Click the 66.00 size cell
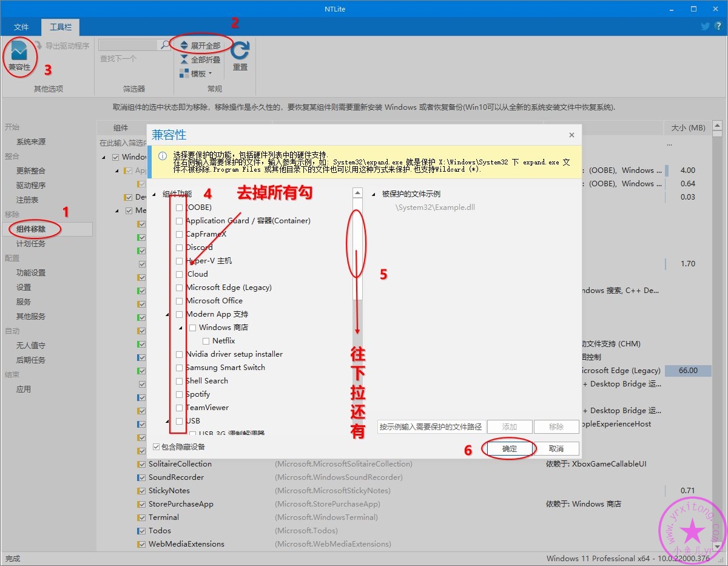 [688, 371]
